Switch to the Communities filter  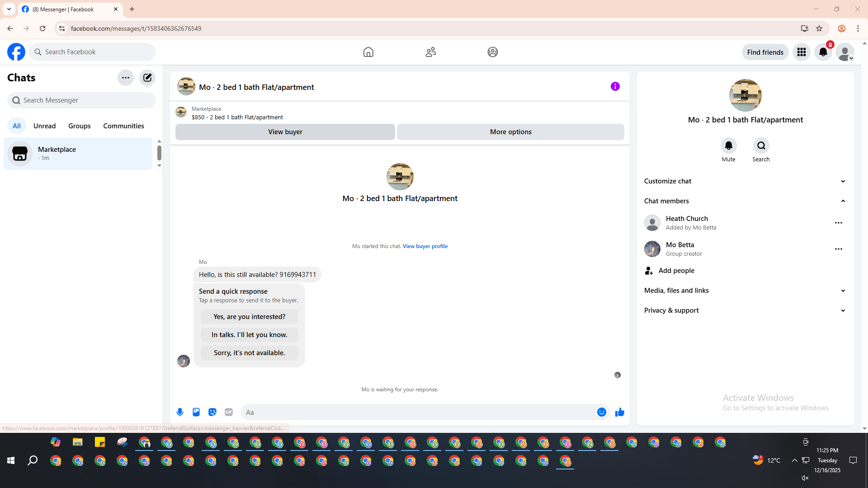tap(123, 126)
